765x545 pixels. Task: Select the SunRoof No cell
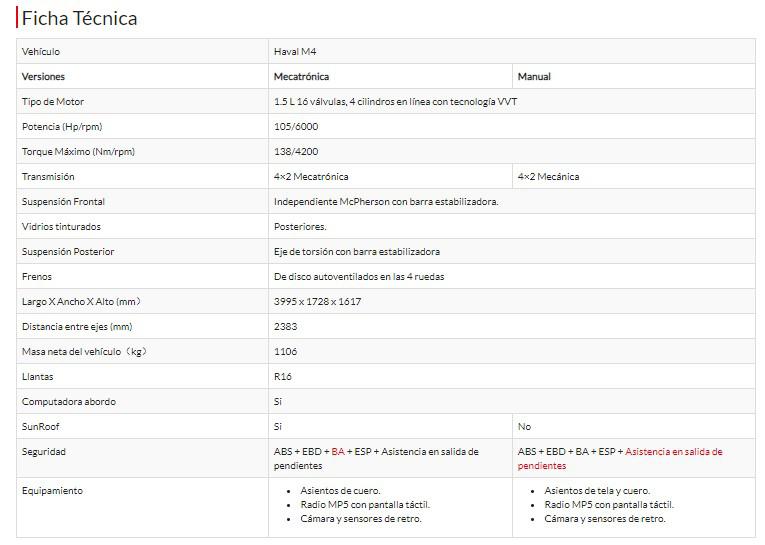click(x=525, y=426)
